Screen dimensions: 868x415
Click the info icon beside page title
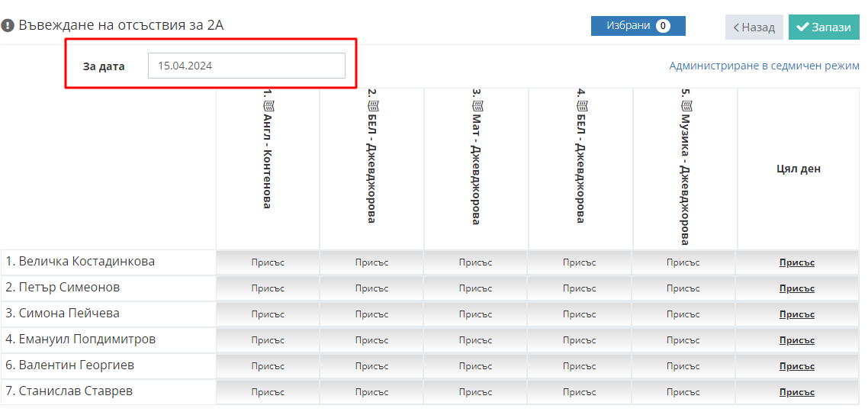[8, 26]
